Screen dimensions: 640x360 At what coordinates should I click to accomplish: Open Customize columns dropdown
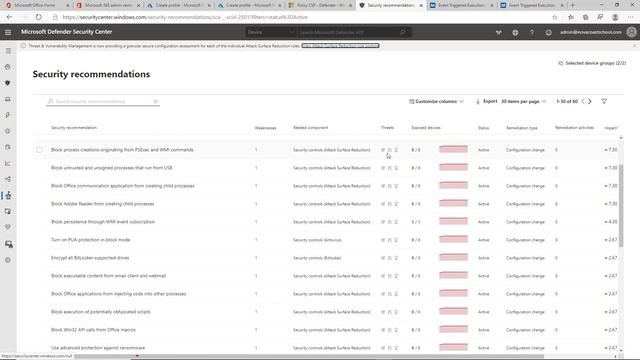click(x=436, y=101)
